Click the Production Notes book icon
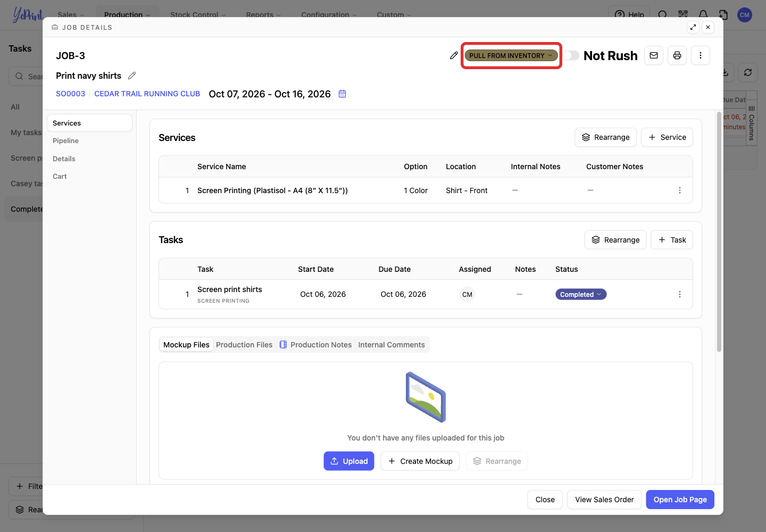Screen dimensions: 766x532 point(283,345)
